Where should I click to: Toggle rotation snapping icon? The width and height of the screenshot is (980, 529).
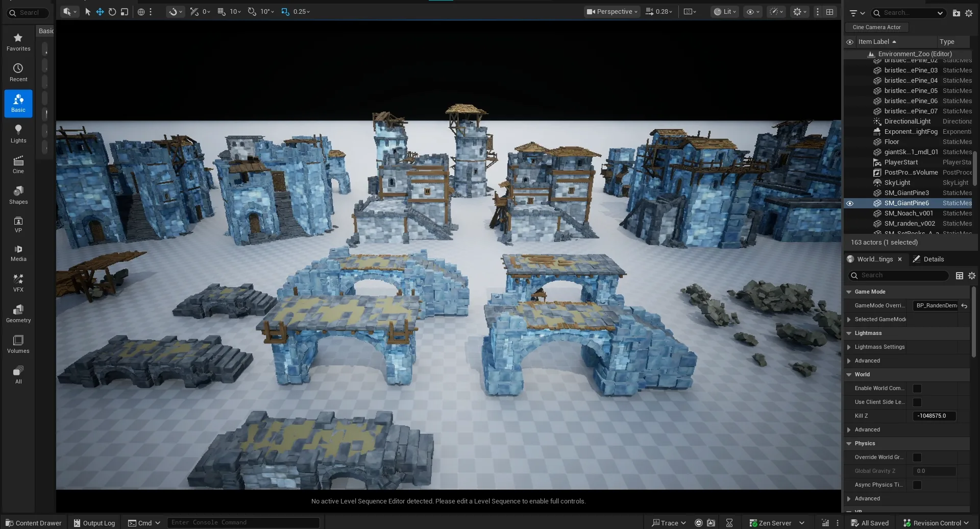[252, 12]
